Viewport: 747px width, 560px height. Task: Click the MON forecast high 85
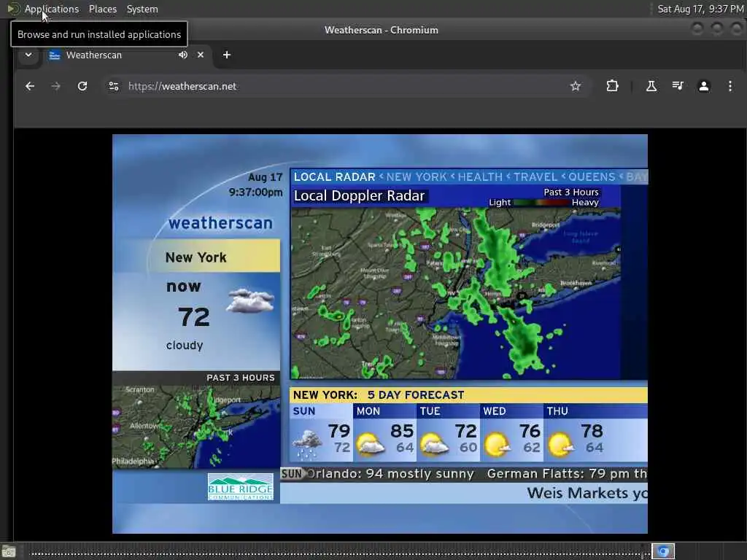[x=402, y=431]
